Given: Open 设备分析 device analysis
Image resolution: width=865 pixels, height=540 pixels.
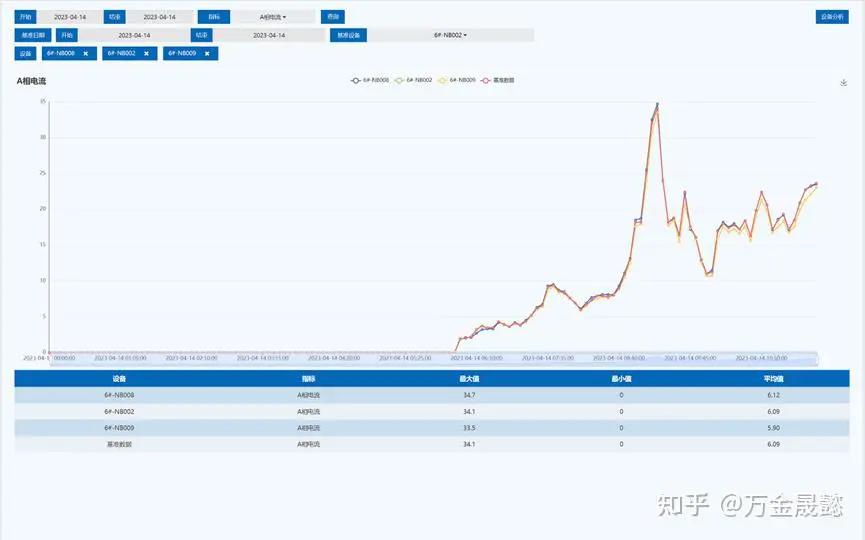Looking at the screenshot, I should [832, 17].
